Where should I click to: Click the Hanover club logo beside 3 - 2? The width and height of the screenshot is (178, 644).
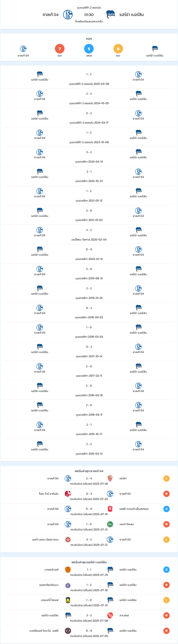[x=110, y=615]
